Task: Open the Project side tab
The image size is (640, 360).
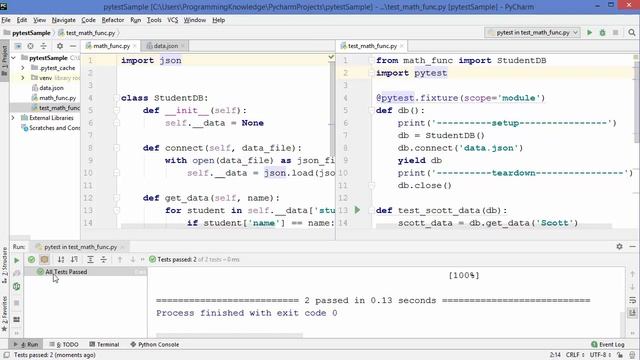Action: [x=4, y=61]
